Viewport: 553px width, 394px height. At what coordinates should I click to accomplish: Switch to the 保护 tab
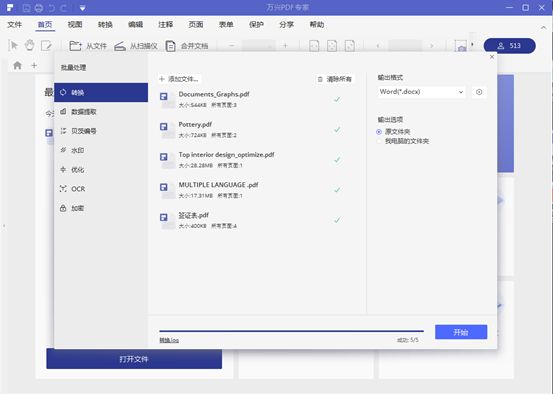click(x=256, y=25)
